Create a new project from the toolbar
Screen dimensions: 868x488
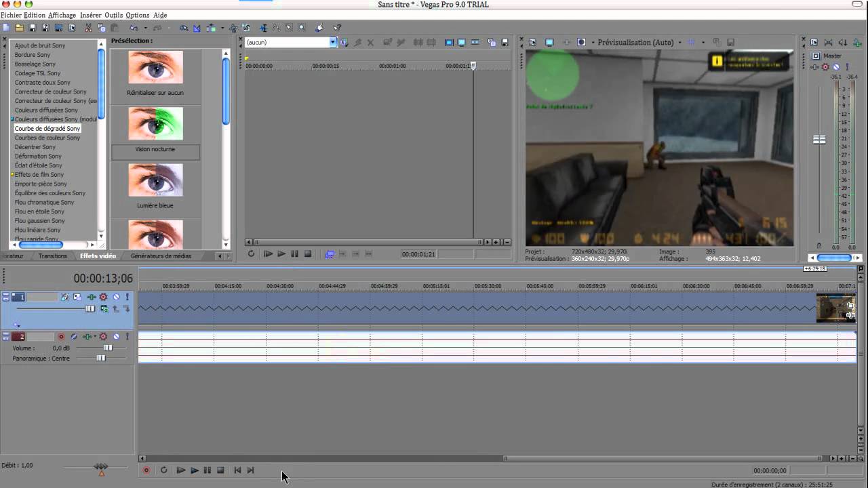[6, 28]
